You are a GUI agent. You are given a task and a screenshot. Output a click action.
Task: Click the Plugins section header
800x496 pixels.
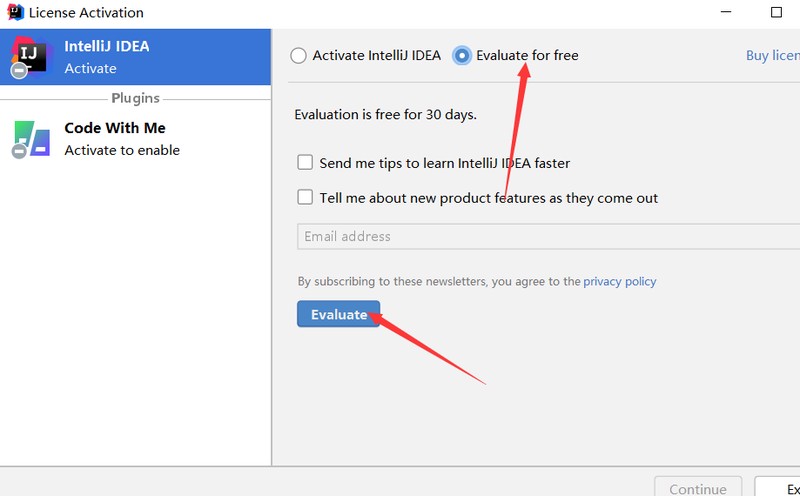pos(135,98)
